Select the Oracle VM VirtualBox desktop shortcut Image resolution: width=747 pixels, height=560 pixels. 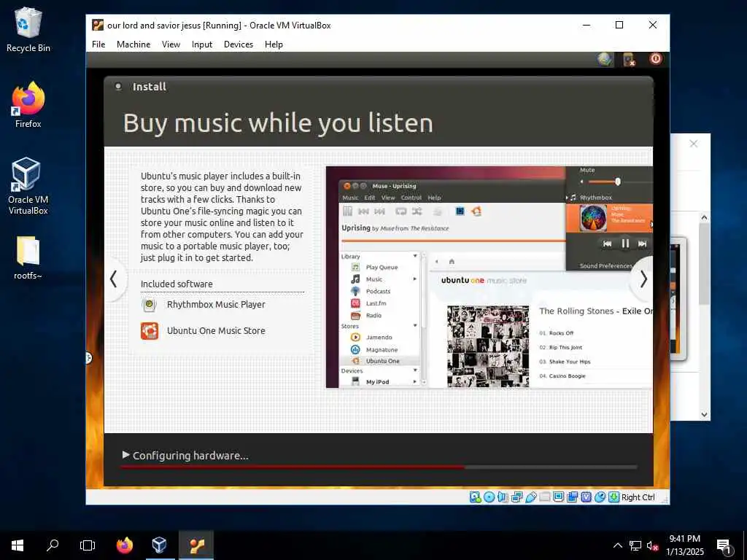28,186
